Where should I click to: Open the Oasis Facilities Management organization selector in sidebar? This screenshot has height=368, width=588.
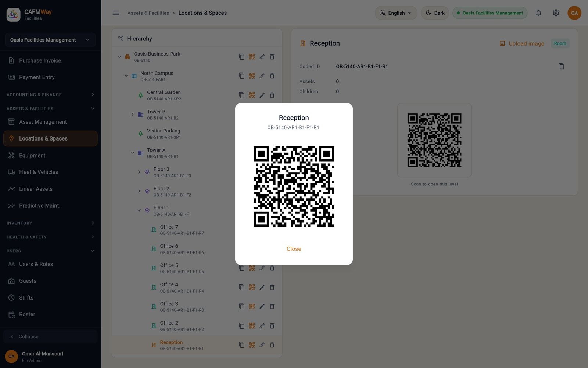tap(50, 40)
